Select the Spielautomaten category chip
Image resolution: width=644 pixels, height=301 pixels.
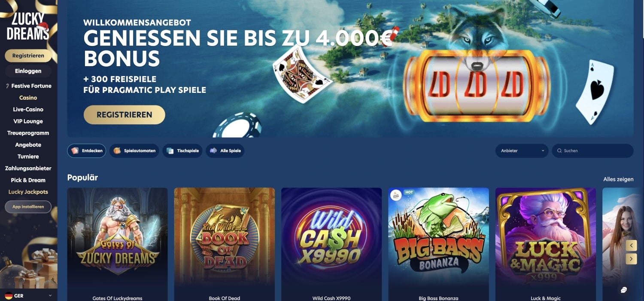[x=134, y=151]
